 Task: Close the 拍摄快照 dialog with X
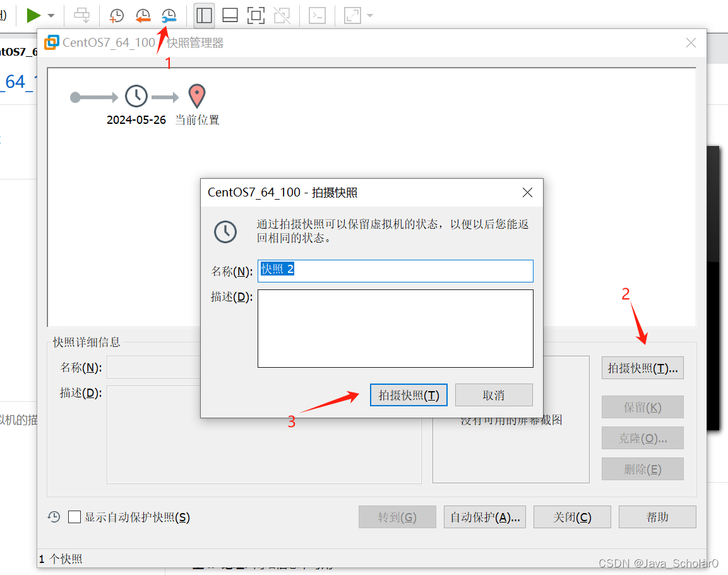coord(527,192)
